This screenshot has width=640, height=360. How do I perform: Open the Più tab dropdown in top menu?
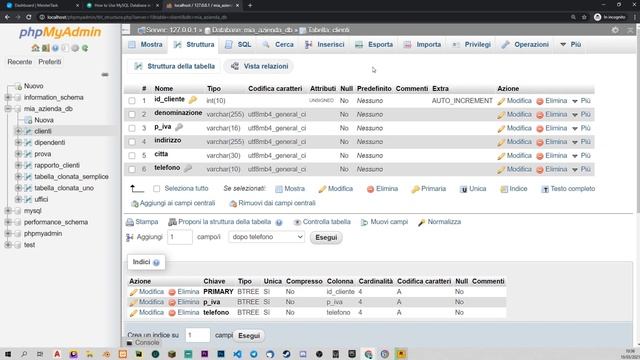[x=571, y=44]
